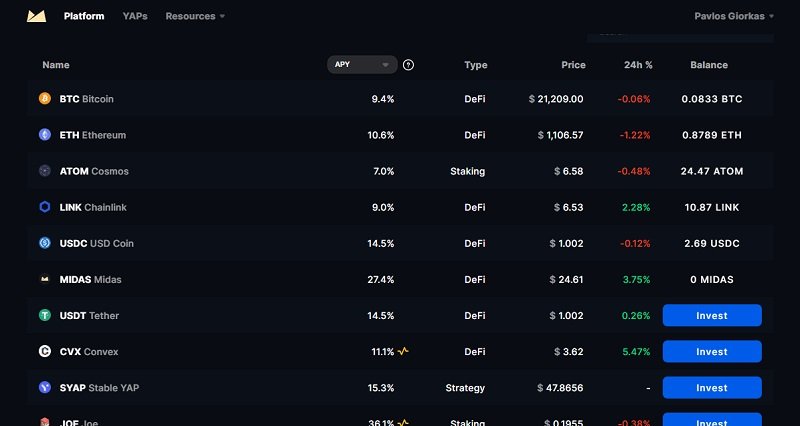The height and width of the screenshot is (426, 800).
Task: Select the MIDAS Midas row name
Action: point(90,280)
